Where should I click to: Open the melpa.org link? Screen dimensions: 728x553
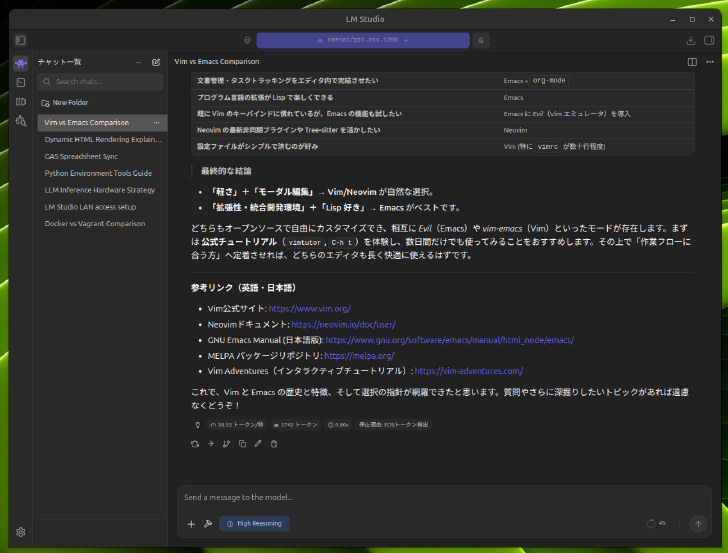pos(359,356)
